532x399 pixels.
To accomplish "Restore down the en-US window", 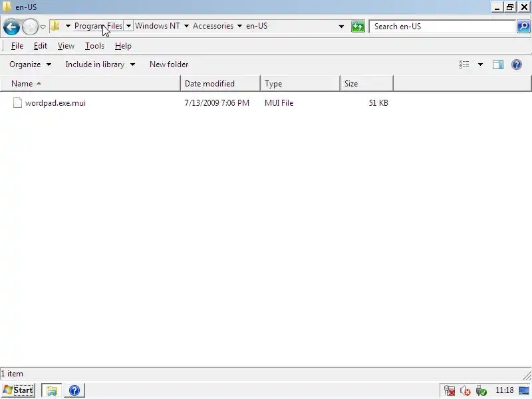I will click(x=510, y=7).
